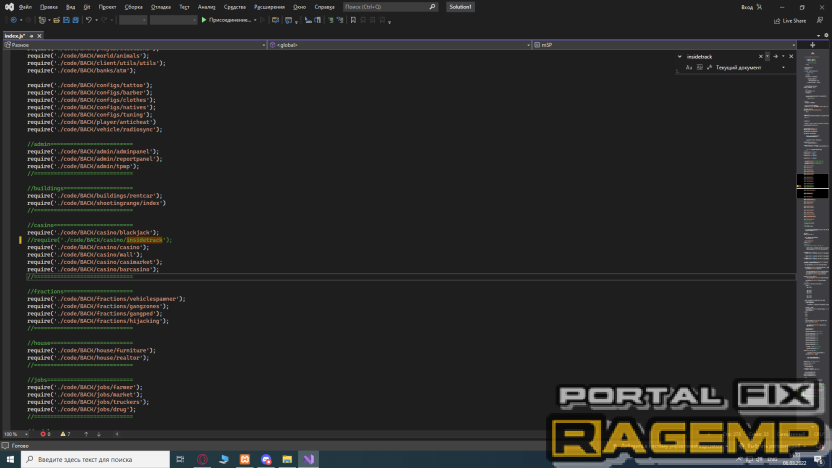832x468 pixels.
Task: Click the Comment selected lines icon
Action: [331, 20]
